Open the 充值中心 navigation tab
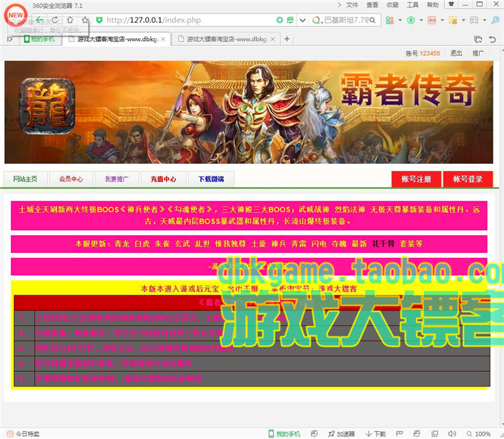 (163, 179)
